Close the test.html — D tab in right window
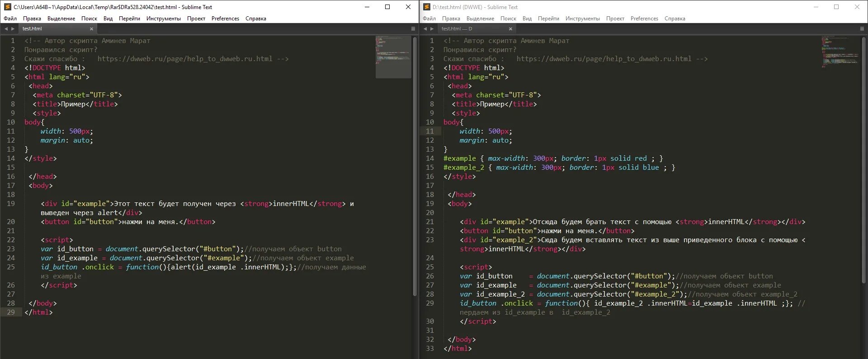 click(x=510, y=29)
